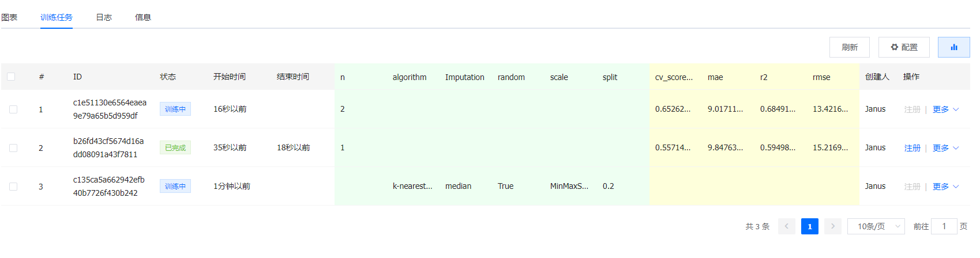Go to previous page arrow

[x=786, y=226]
